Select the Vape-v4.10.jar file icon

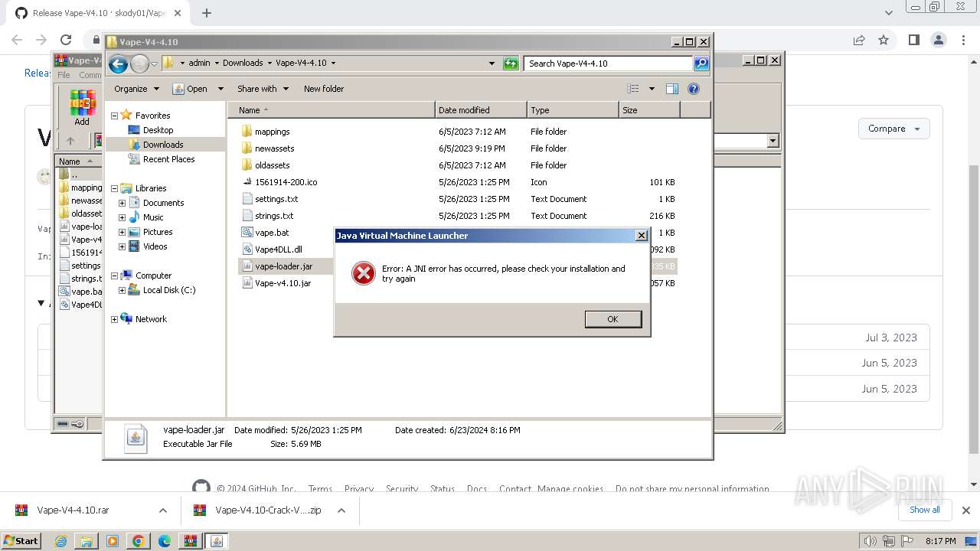[247, 283]
